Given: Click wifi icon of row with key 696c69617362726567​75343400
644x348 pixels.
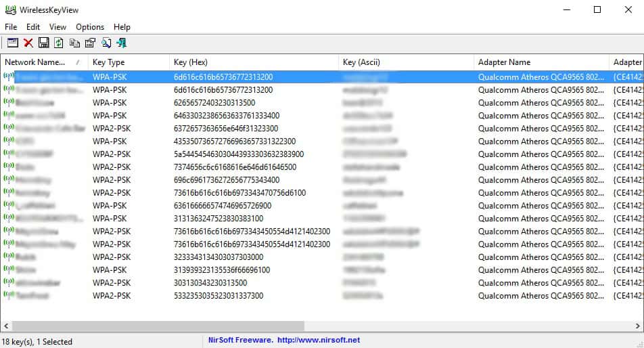Looking at the screenshot, I should pyautogui.click(x=9, y=179).
